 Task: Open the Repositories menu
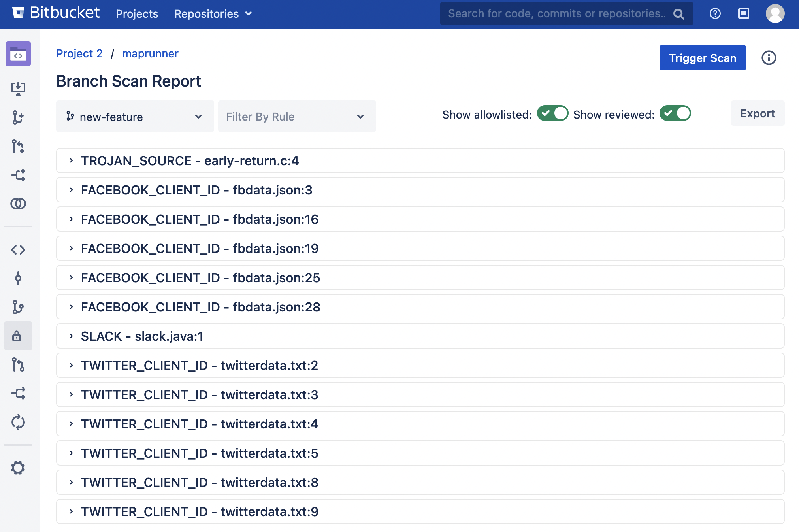pos(213,14)
